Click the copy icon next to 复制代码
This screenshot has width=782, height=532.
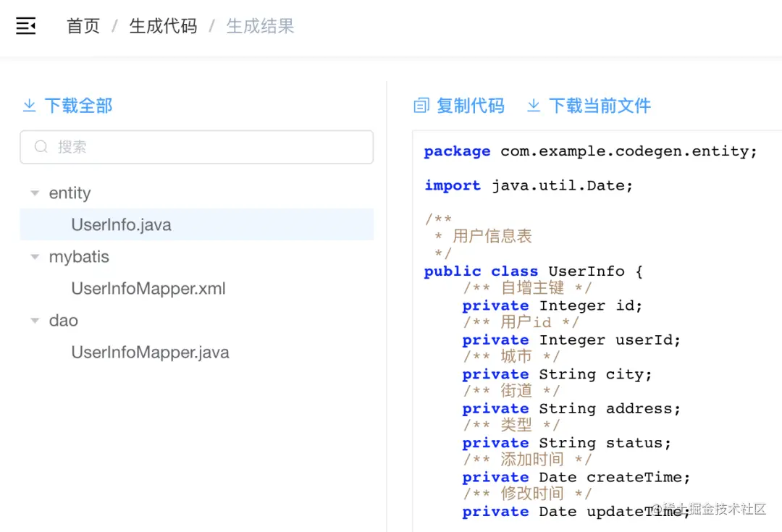coord(421,106)
